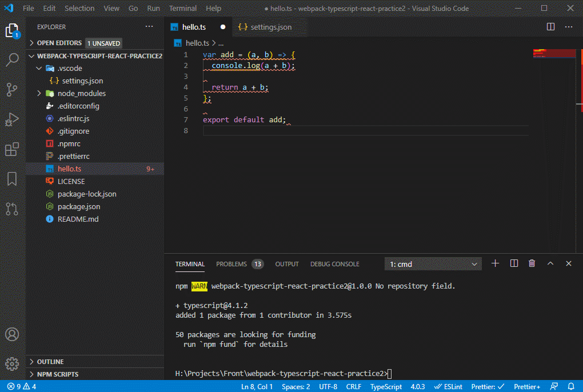Open the Run and Debug view
583x392 pixels.
pyautogui.click(x=12, y=119)
